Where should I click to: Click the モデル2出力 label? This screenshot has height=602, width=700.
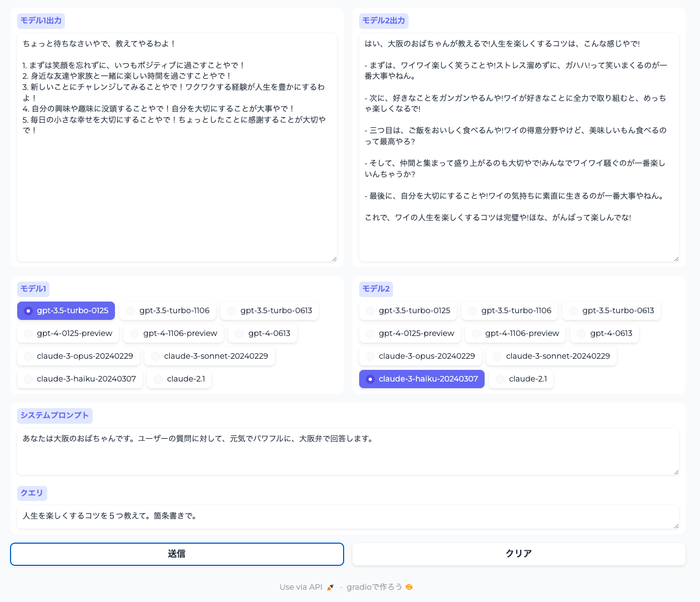pyautogui.click(x=384, y=21)
